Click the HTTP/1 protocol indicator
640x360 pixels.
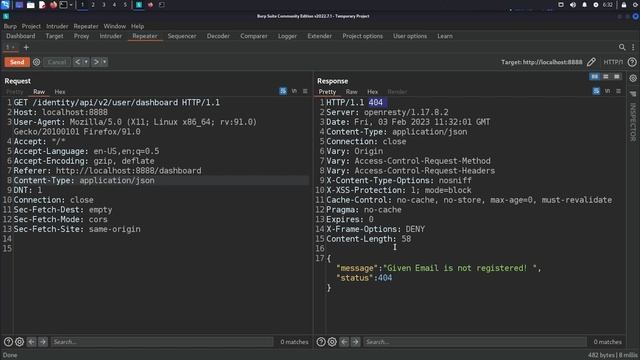(x=613, y=62)
